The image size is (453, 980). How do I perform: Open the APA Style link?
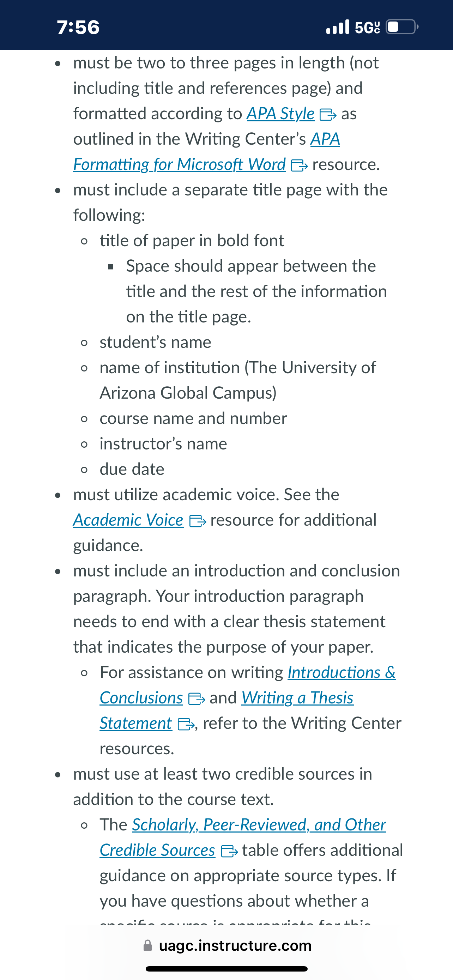(280, 114)
